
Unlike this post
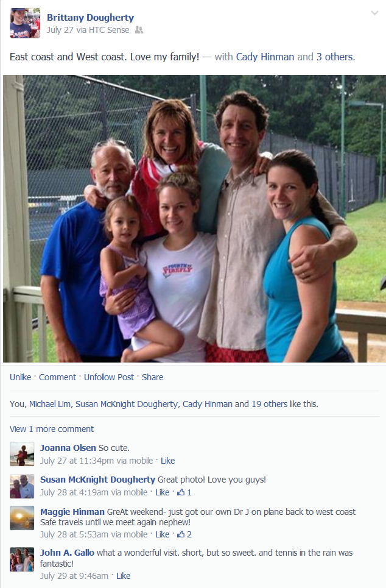pos(20,377)
